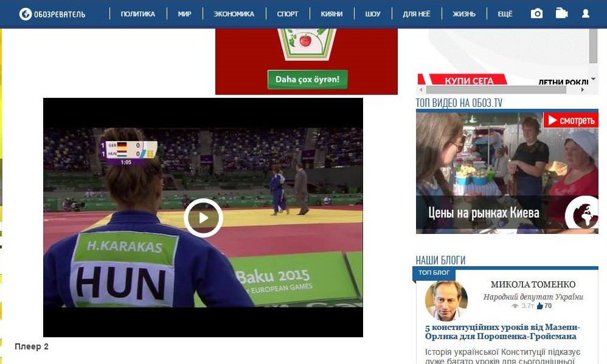Expand the Ещё menu

[x=505, y=14]
